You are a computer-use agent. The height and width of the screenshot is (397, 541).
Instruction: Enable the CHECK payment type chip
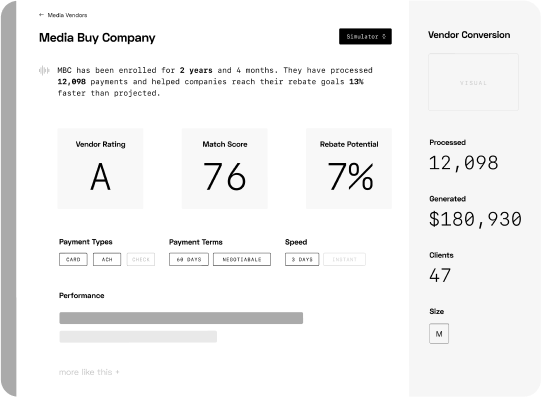pyautogui.click(x=141, y=259)
